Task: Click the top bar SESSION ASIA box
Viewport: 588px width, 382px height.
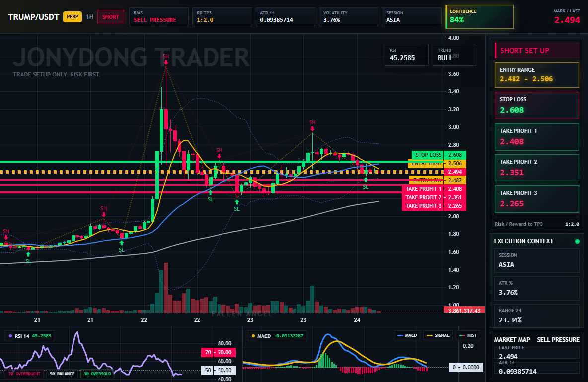Action: [x=412, y=17]
